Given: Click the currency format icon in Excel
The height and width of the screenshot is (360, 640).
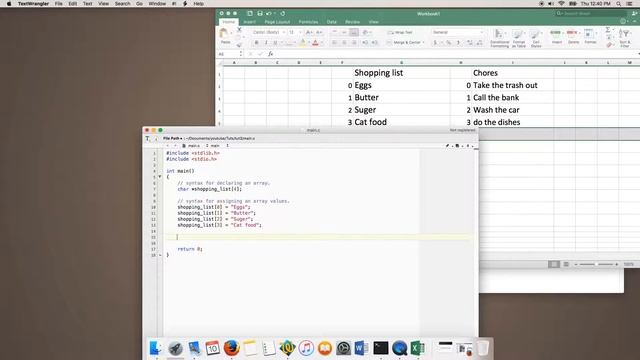Looking at the screenshot, I should coord(436,42).
